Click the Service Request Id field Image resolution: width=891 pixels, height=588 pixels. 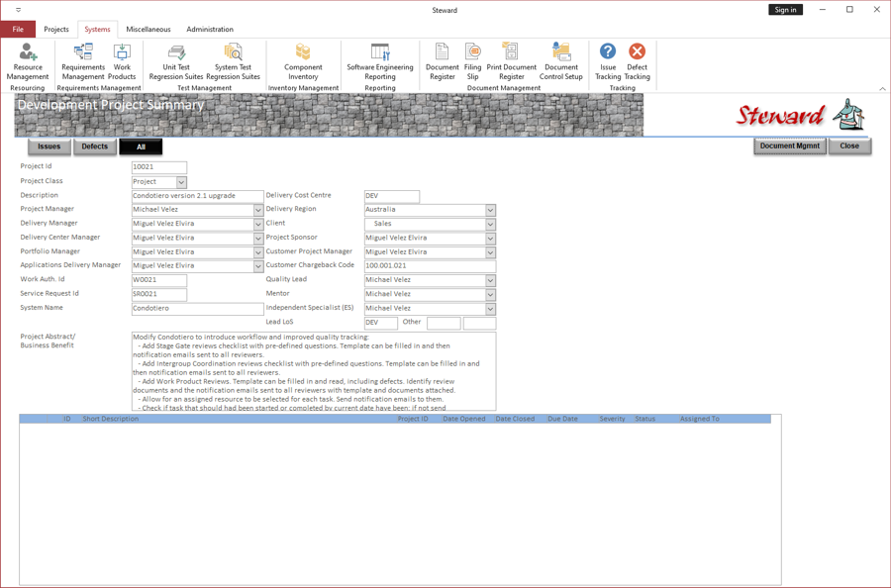pyautogui.click(x=159, y=294)
